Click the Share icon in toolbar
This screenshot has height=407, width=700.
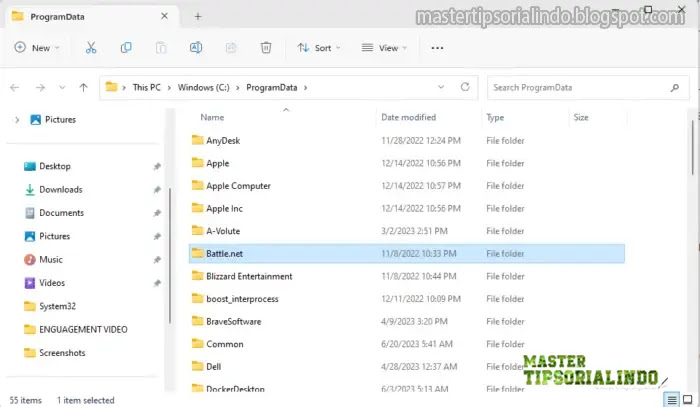coord(231,48)
